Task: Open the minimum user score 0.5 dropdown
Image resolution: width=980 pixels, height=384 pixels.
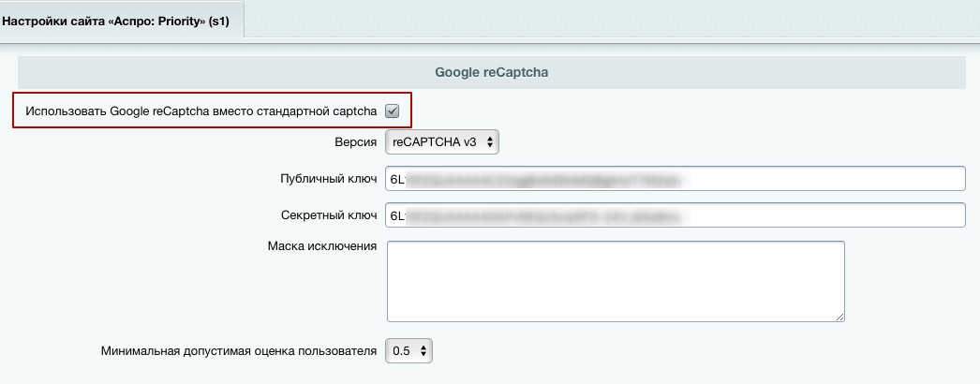Action: pyautogui.click(x=408, y=351)
